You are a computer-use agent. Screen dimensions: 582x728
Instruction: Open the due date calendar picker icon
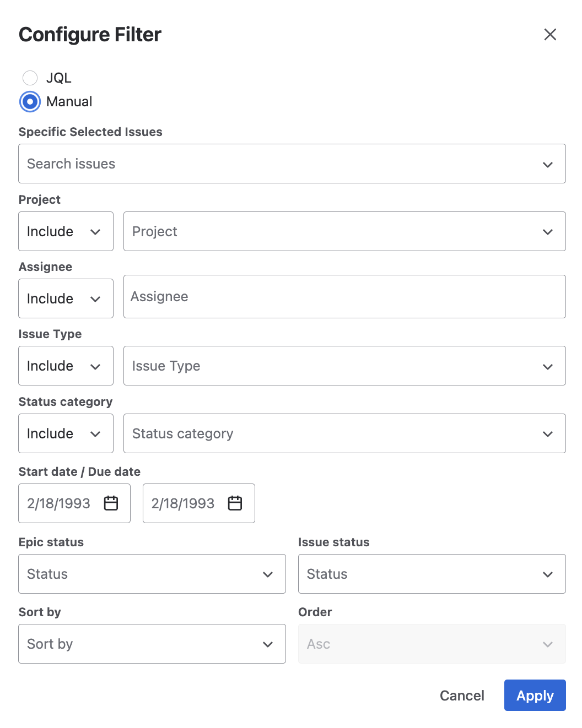tap(235, 503)
